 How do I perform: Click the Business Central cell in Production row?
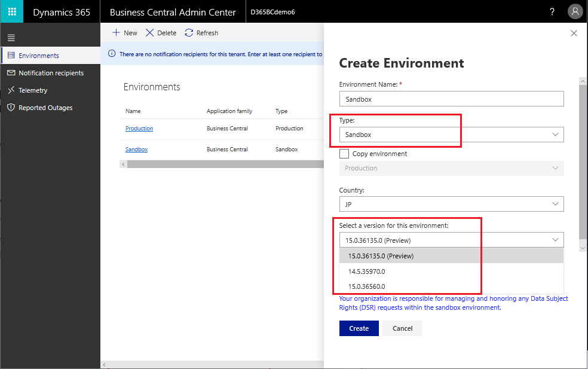[227, 129]
